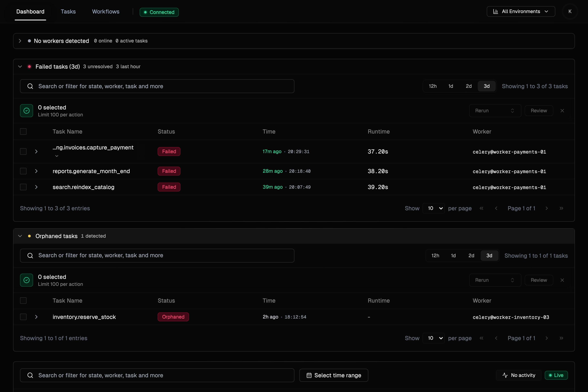
Task: Go to previous page in Failed tasks pagination
Action: (496, 208)
